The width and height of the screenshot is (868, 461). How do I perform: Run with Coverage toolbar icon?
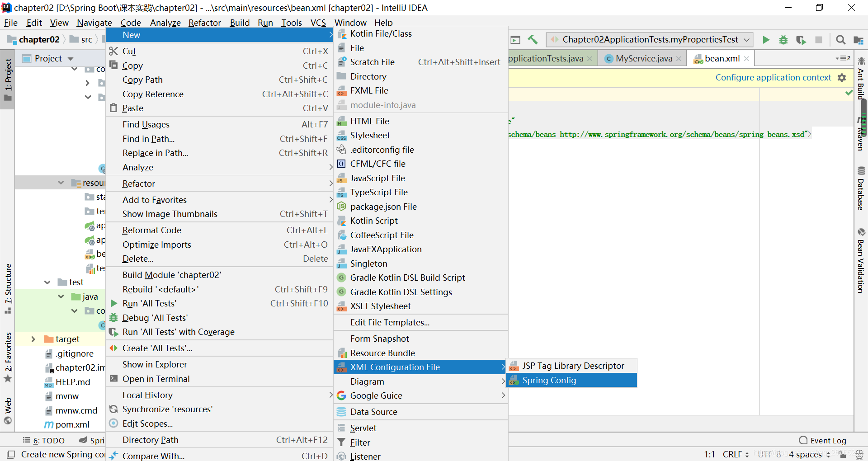801,40
